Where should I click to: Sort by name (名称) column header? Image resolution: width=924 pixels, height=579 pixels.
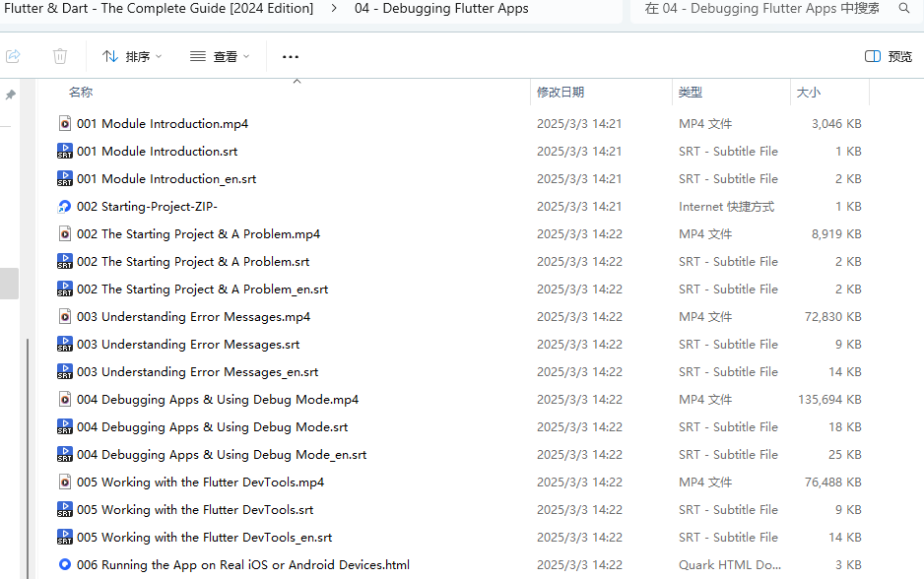coord(81,92)
